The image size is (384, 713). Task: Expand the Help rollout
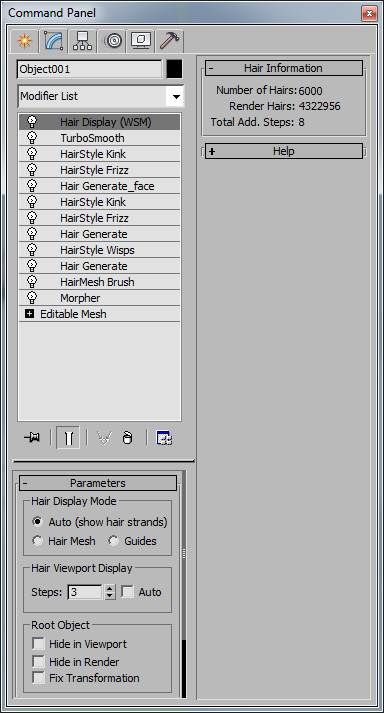[284, 151]
